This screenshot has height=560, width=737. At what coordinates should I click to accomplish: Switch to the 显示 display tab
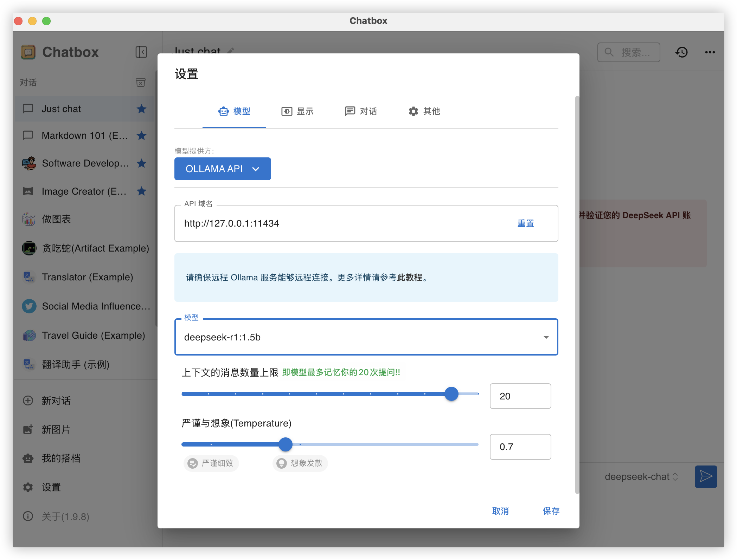297,111
